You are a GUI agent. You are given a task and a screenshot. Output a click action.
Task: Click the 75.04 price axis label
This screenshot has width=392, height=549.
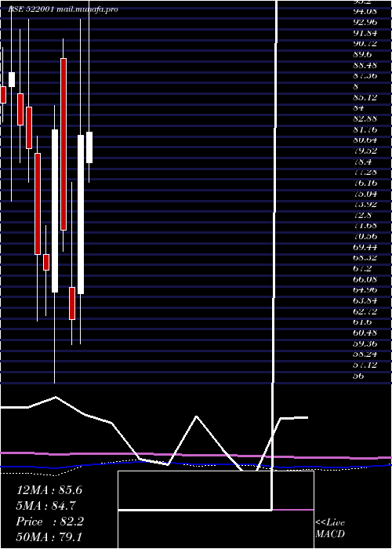tap(365, 194)
